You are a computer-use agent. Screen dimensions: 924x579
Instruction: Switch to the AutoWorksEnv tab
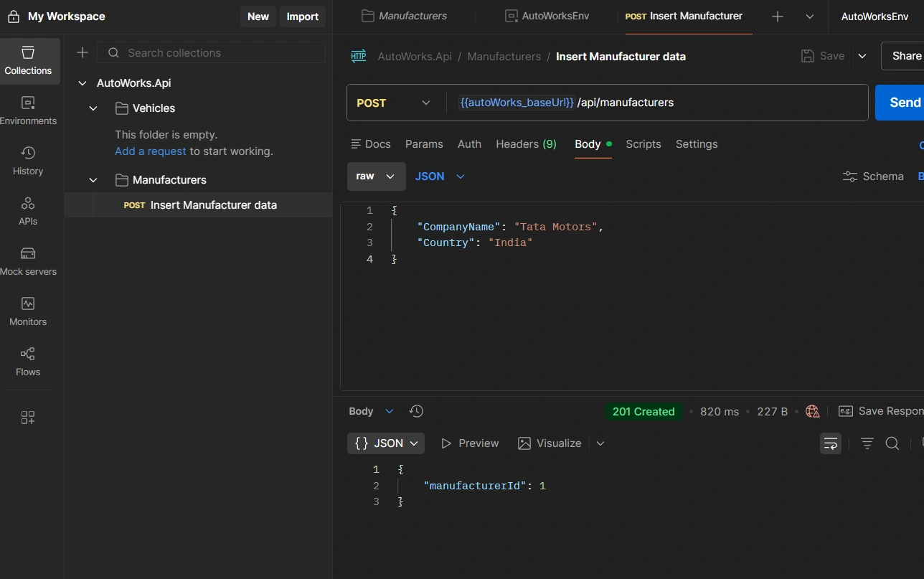pos(547,16)
